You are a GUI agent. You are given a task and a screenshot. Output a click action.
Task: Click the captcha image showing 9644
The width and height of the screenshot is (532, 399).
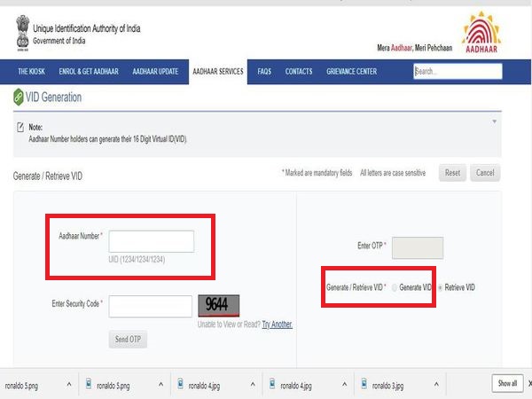click(218, 306)
